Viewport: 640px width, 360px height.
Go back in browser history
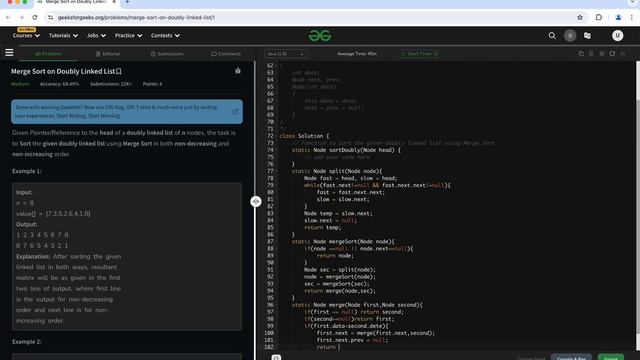click(x=9, y=18)
